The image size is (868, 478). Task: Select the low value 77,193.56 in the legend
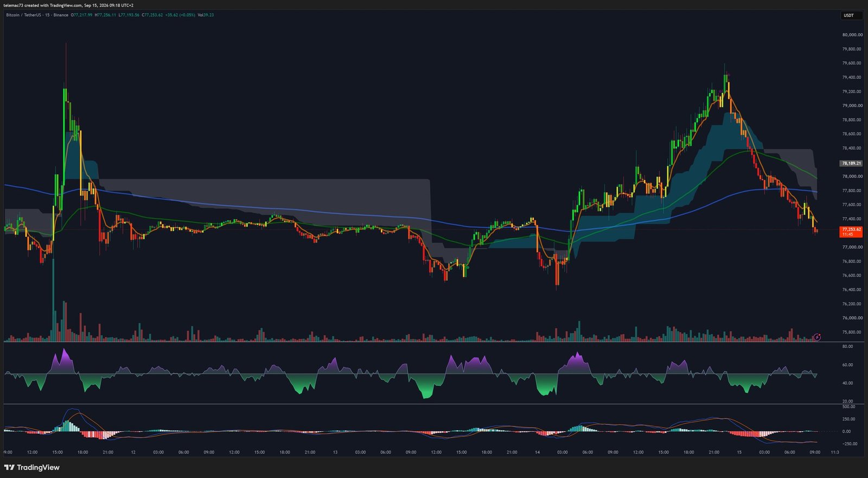coord(129,15)
